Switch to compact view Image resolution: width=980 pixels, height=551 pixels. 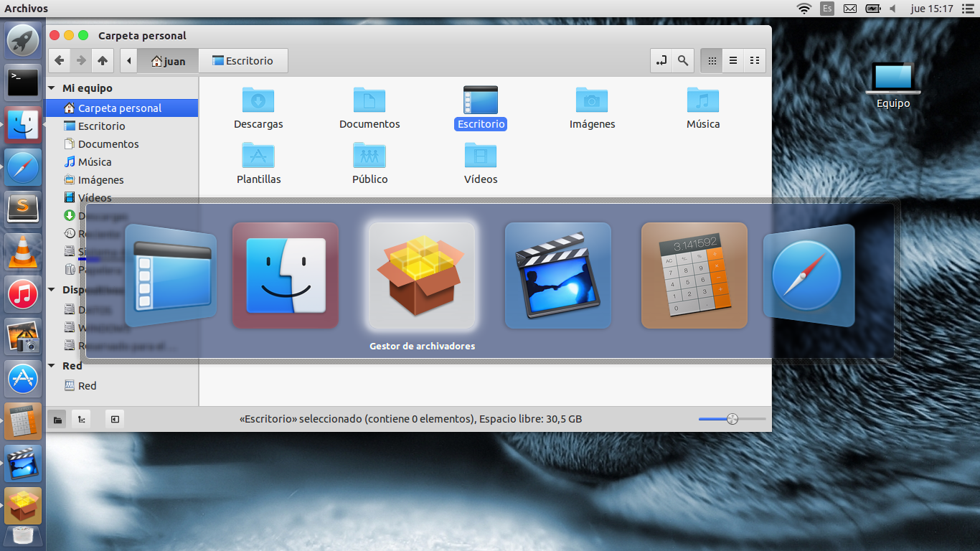point(755,61)
